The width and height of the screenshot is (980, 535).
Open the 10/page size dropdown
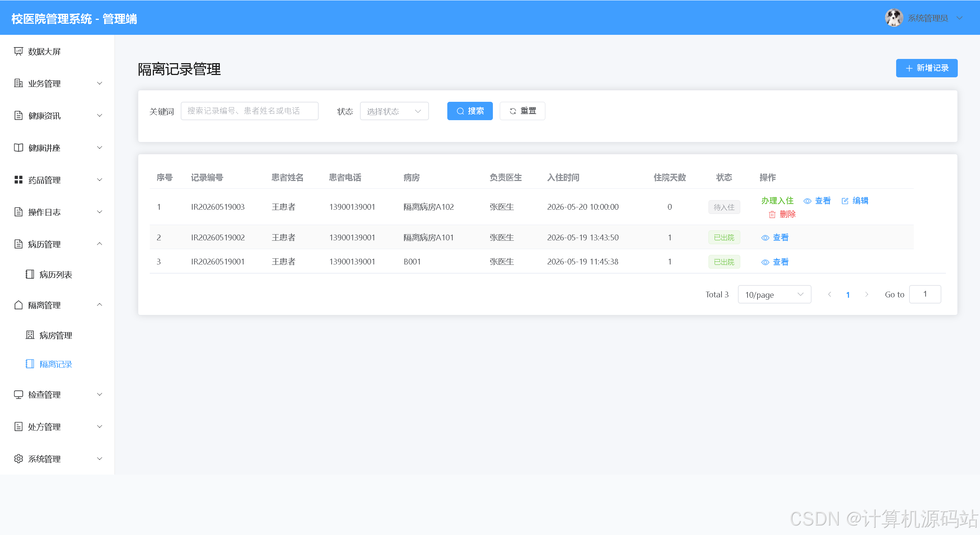774,294
